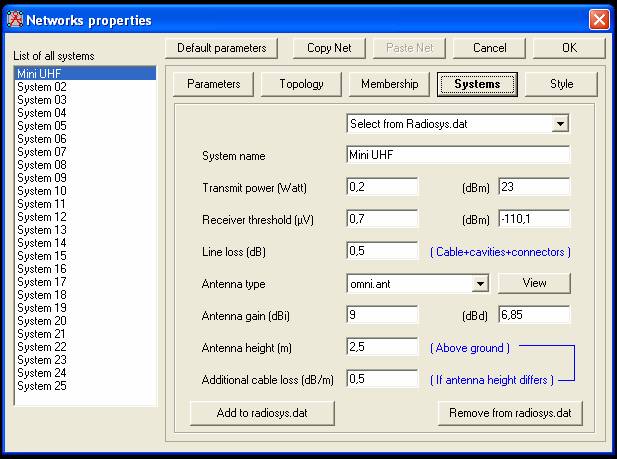Image resolution: width=617 pixels, height=459 pixels.
Task: Expand the Select from Radiosys.dat dropdown
Action: point(560,124)
